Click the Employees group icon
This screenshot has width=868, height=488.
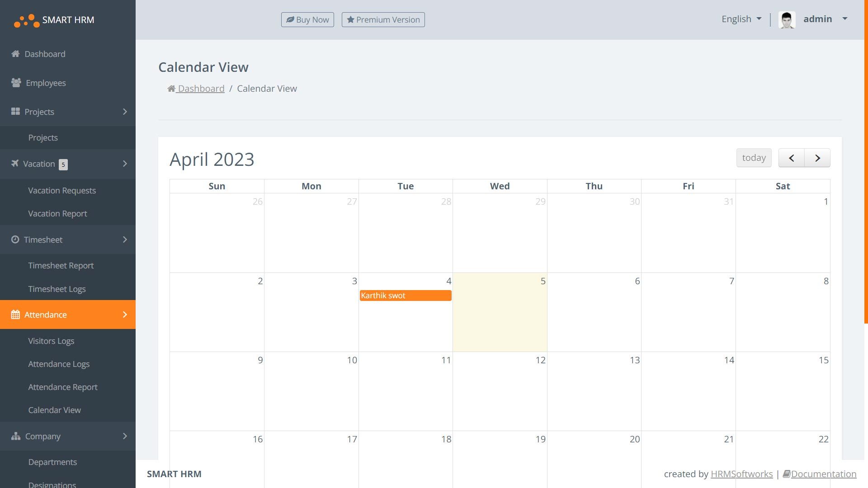(x=16, y=83)
